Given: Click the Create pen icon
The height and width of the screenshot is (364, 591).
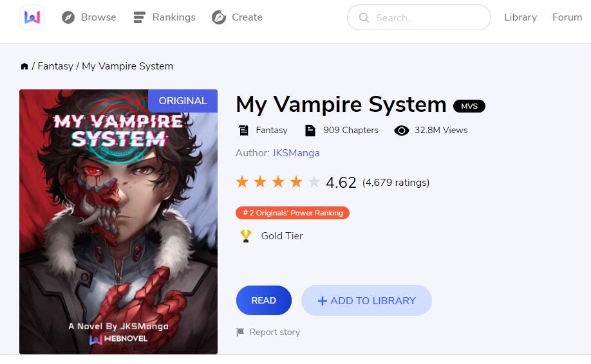Looking at the screenshot, I should click(x=219, y=17).
